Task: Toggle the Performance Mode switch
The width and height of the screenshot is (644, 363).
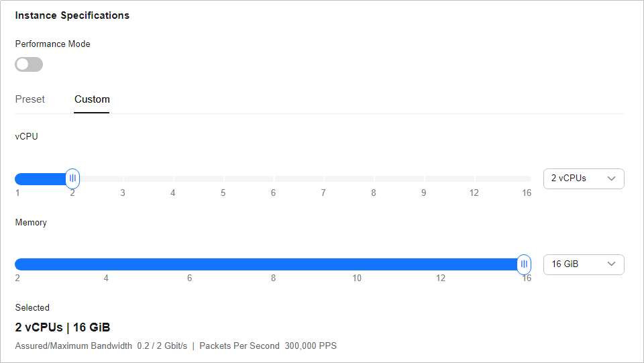Action: 29,64
